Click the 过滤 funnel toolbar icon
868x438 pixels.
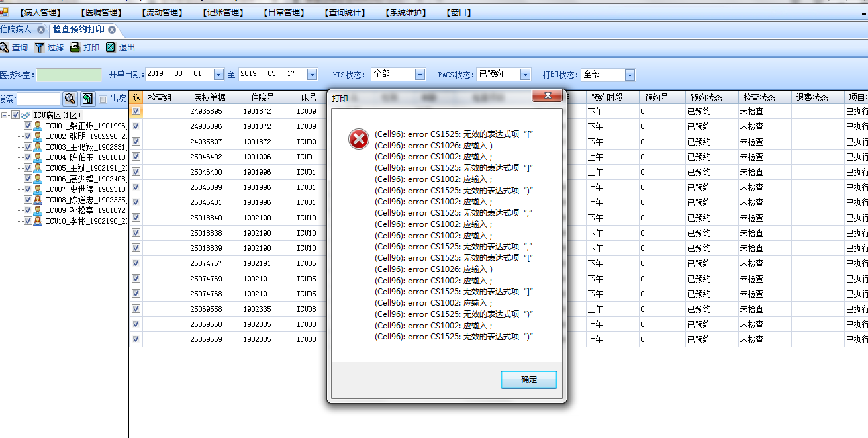[x=40, y=48]
